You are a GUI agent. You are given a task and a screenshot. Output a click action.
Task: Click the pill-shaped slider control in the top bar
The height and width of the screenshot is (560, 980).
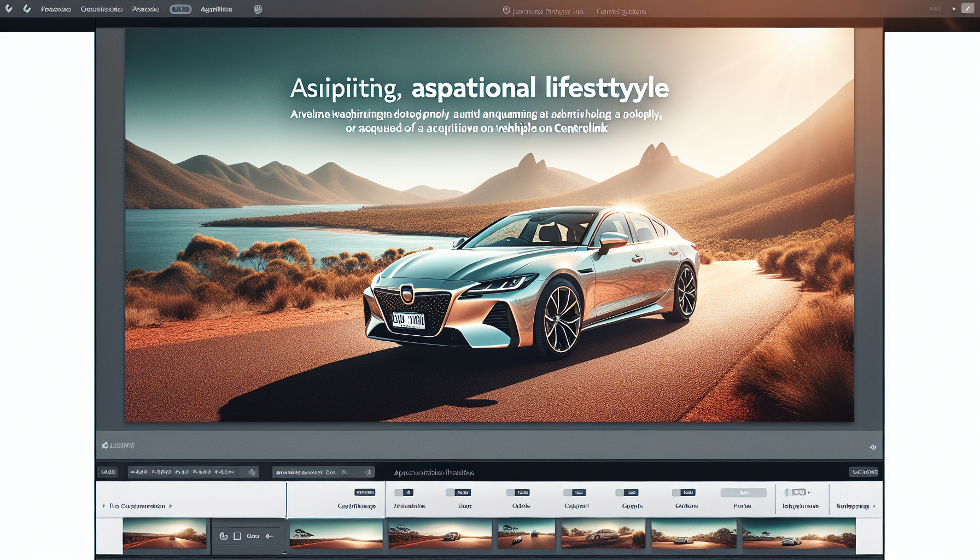pyautogui.click(x=180, y=9)
